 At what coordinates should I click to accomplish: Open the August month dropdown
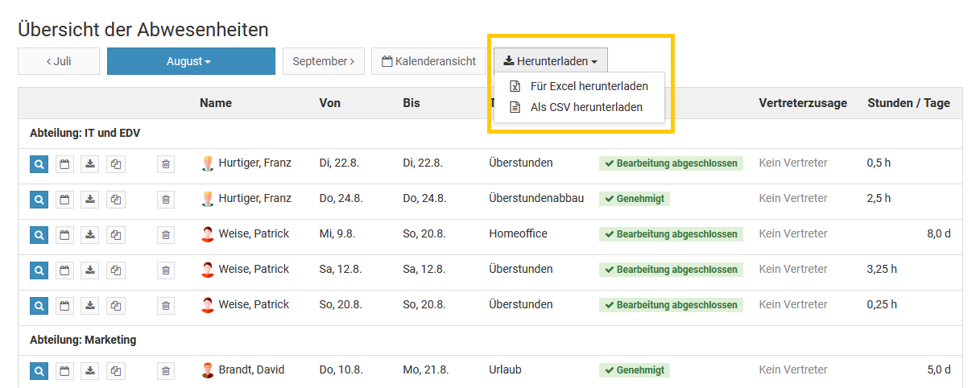click(x=191, y=61)
